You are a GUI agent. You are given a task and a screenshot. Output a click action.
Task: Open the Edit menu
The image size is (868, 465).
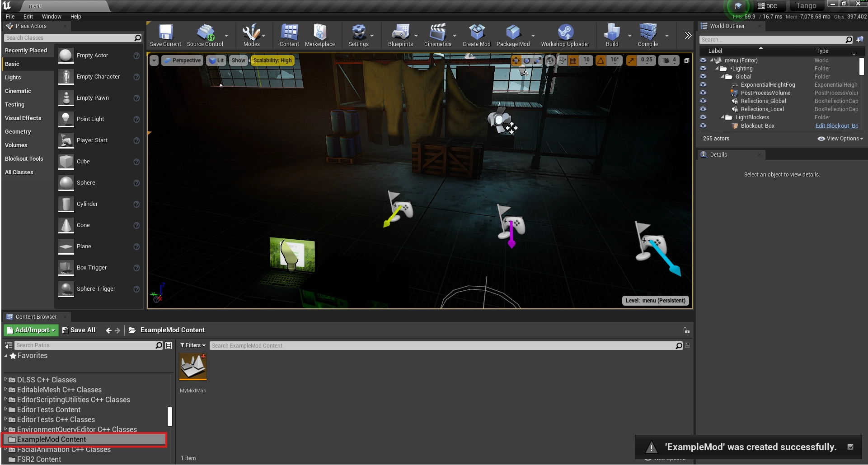(28, 16)
